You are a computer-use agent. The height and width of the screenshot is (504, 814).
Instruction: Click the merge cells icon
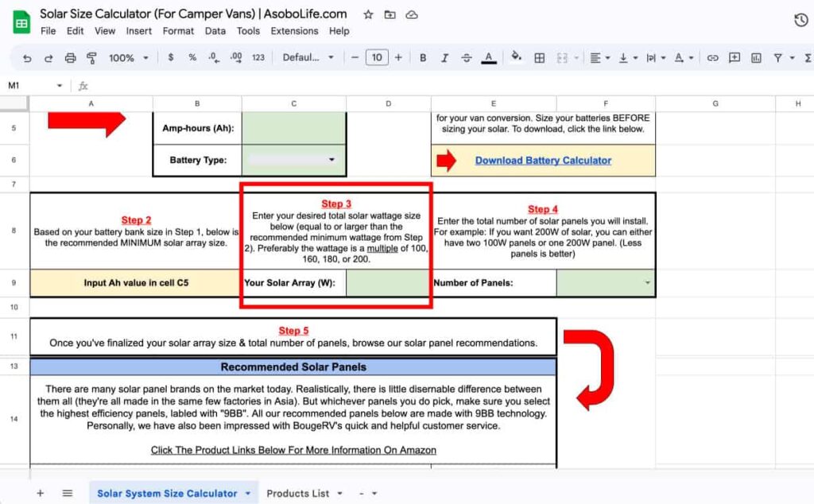pos(562,58)
